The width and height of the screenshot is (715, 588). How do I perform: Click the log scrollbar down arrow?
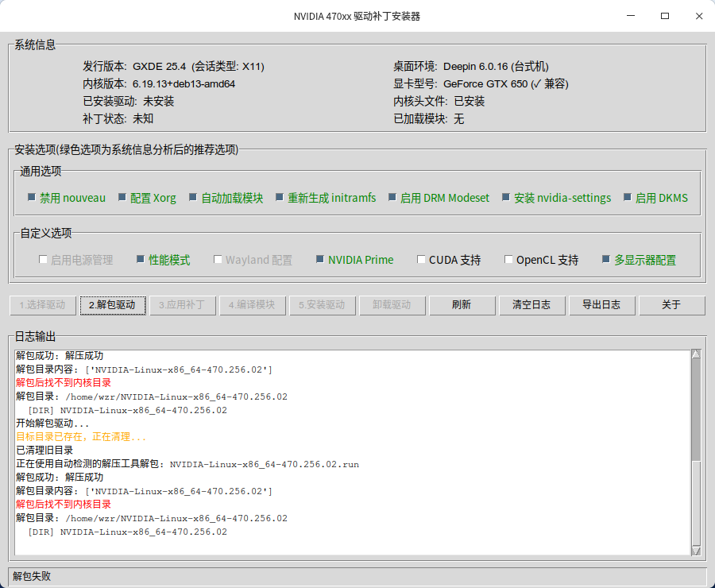point(696,551)
